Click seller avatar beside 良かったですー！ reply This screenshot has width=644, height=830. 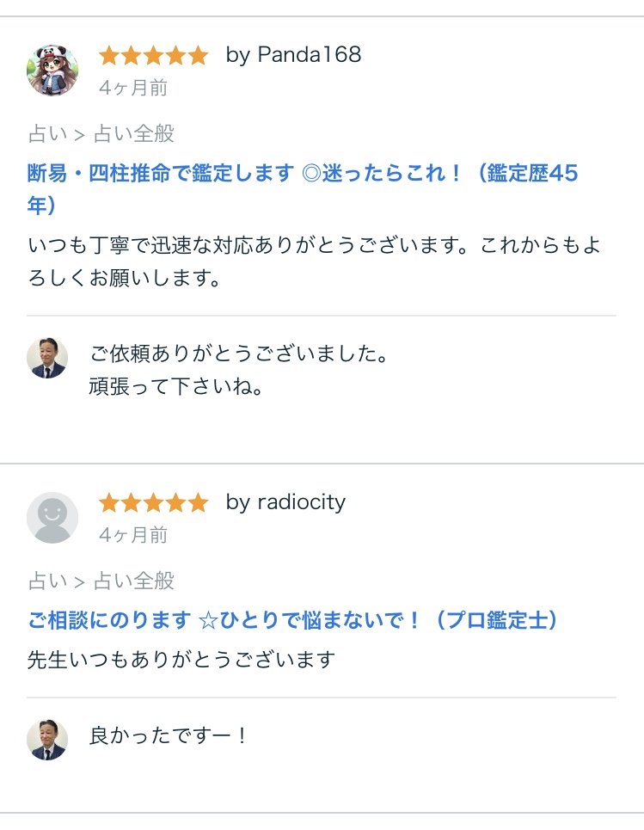click(47, 740)
